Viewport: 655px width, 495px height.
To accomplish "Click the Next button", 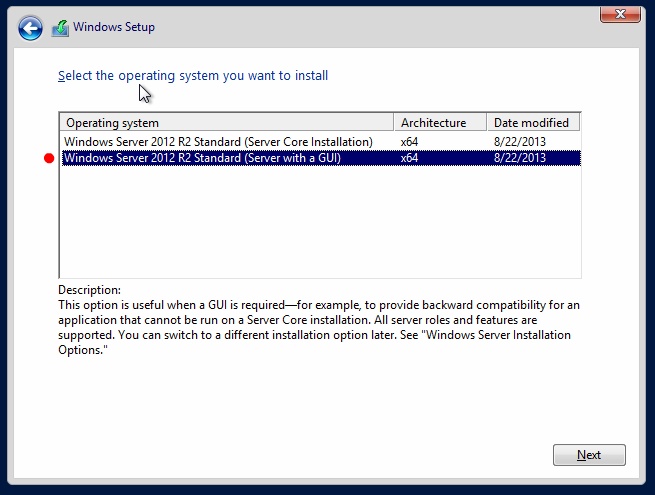I will (589, 455).
